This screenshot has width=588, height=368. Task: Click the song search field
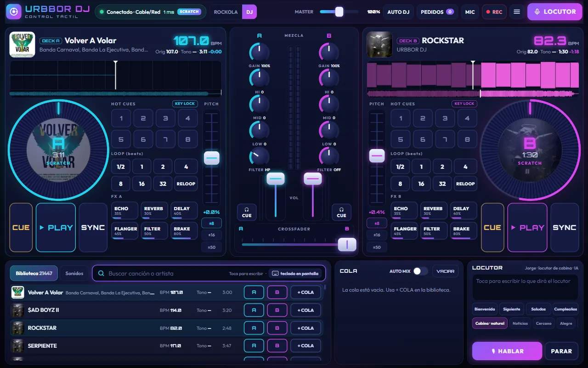209,273
